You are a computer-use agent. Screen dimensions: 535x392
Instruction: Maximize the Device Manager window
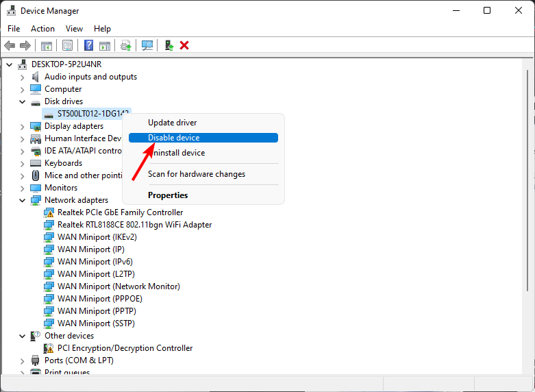pos(487,10)
